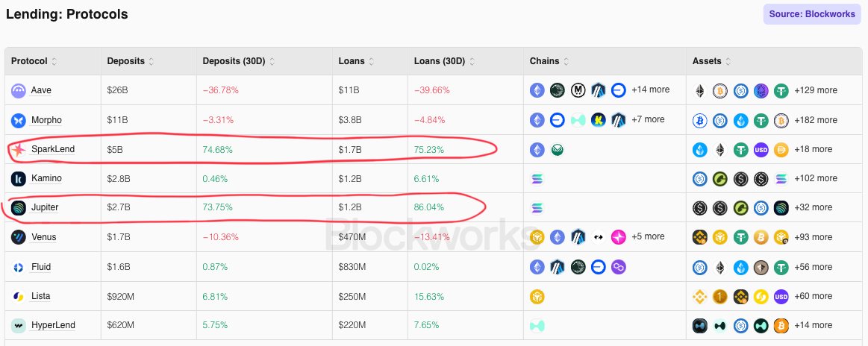This screenshot has width=868, height=346.
Task: Open the Morpho protocol name link
Action: 46,120
